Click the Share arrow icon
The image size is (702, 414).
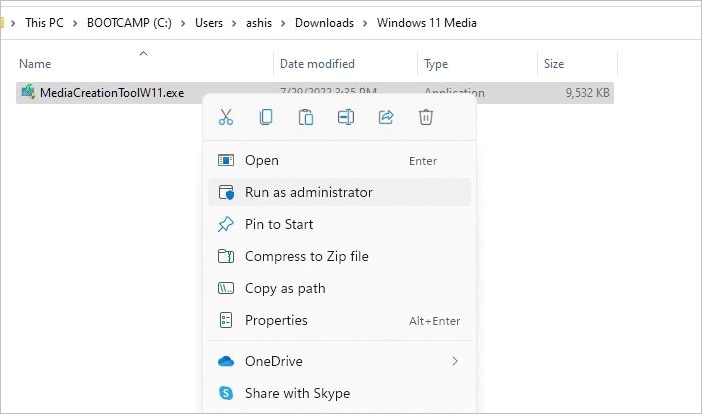pyautogui.click(x=386, y=118)
